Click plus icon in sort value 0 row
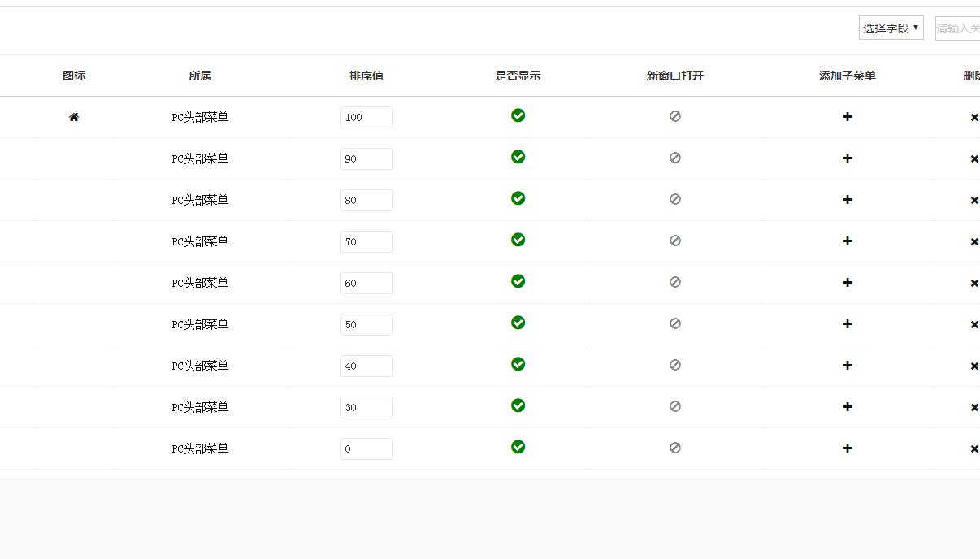980x559 pixels. pyautogui.click(x=847, y=448)
